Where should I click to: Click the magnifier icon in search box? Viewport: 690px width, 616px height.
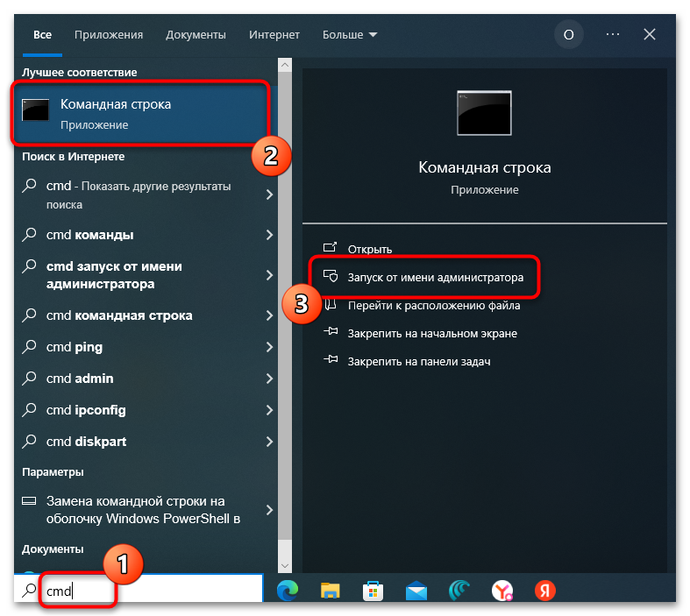click(29, 590)
